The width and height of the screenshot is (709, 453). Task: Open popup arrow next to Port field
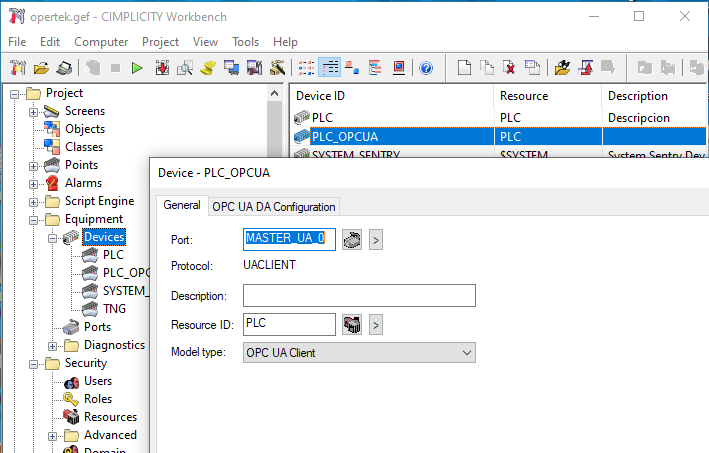[x=376, y=240]
